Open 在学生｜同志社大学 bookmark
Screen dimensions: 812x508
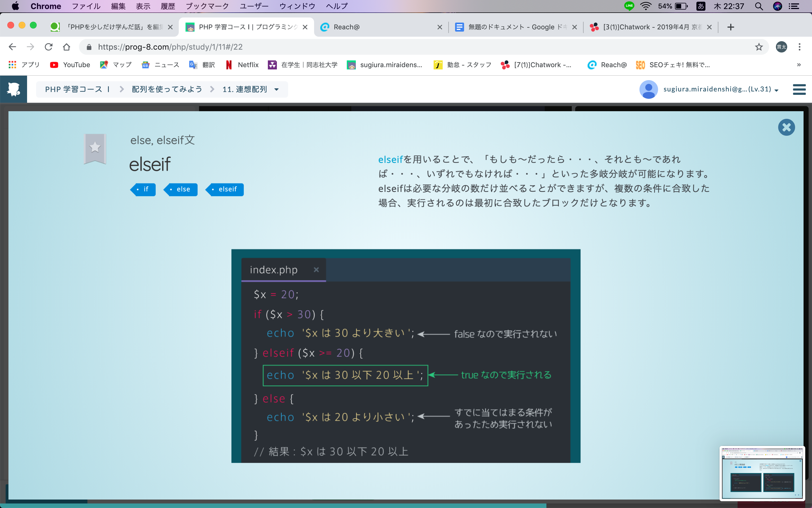pos(303,65)
